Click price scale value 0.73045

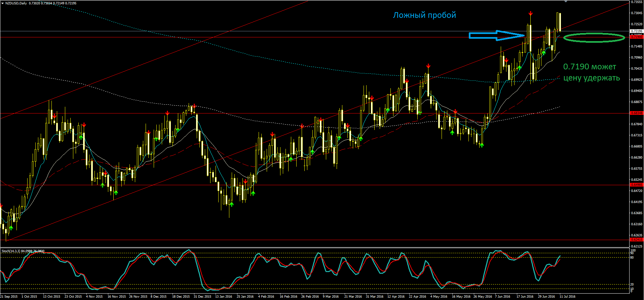[x=637, y=13]
